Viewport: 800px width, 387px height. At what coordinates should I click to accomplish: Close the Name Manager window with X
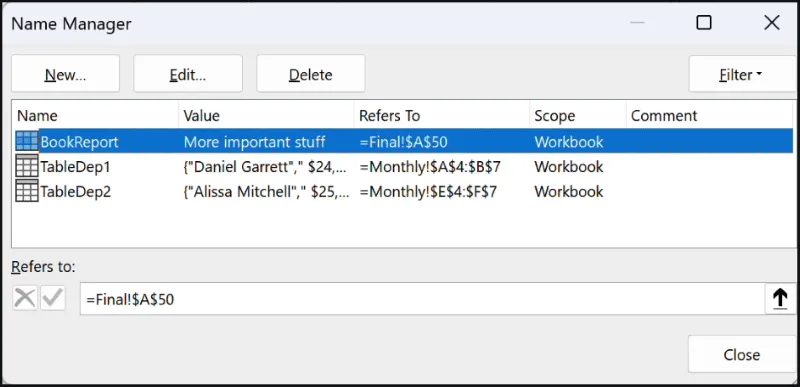pos(771,22)
